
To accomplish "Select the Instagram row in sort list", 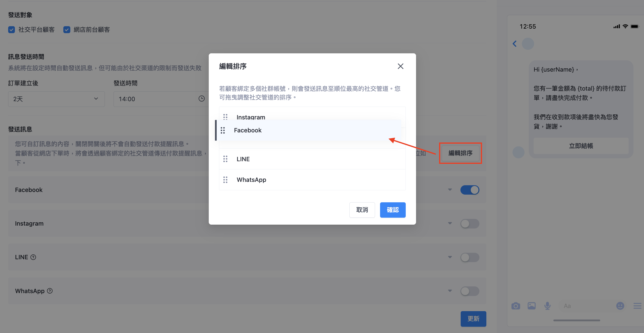I will coord(312,114).
